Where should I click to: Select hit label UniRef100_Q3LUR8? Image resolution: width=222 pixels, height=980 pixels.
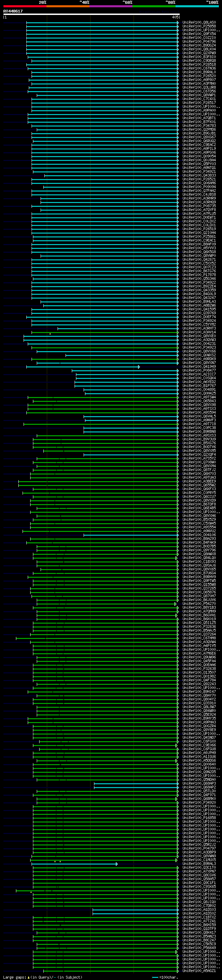point(199,88)
